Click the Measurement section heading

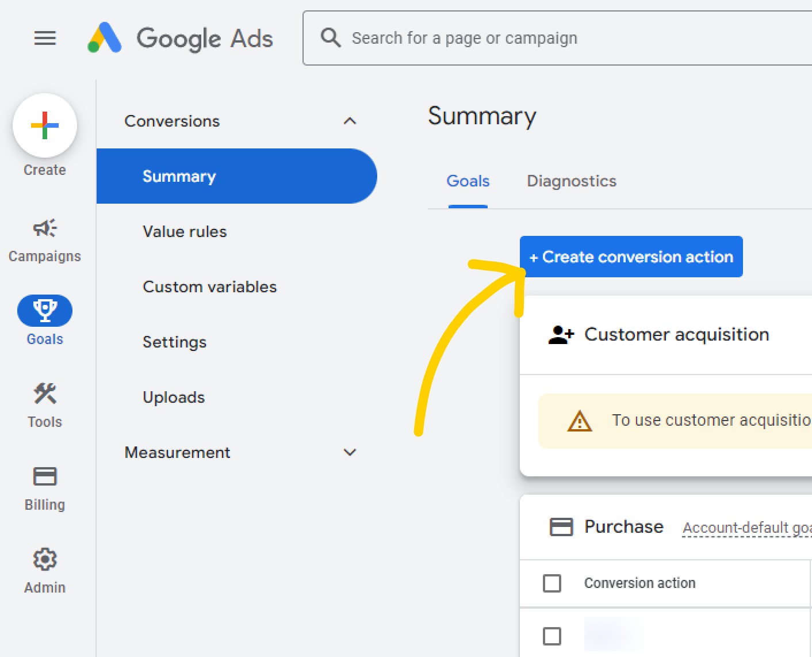177,452
